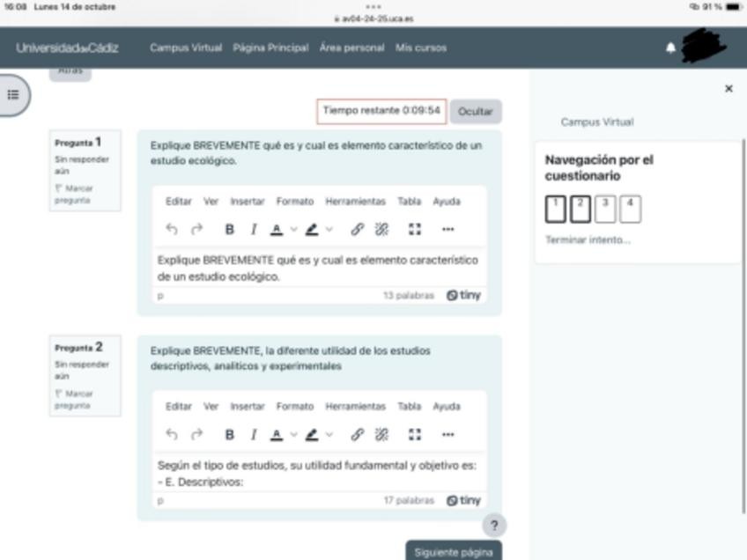747x560 pixels.
Task: Toggle italic in Pregunta 1 editor
Action: [x=254, y=230]
